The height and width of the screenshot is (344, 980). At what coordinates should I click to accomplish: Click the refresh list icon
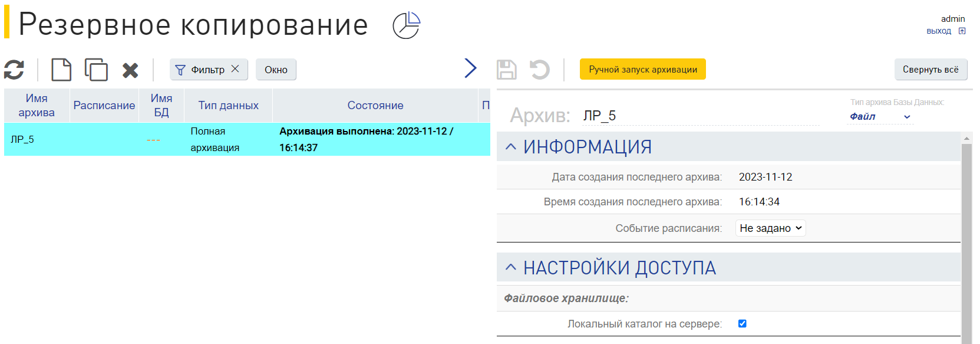tap(14, 70)
